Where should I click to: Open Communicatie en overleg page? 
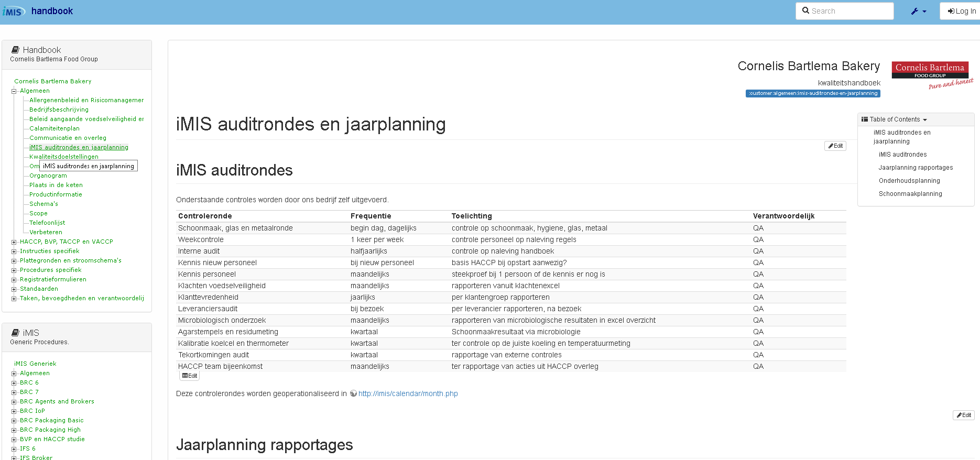click(x=68, y=138)
